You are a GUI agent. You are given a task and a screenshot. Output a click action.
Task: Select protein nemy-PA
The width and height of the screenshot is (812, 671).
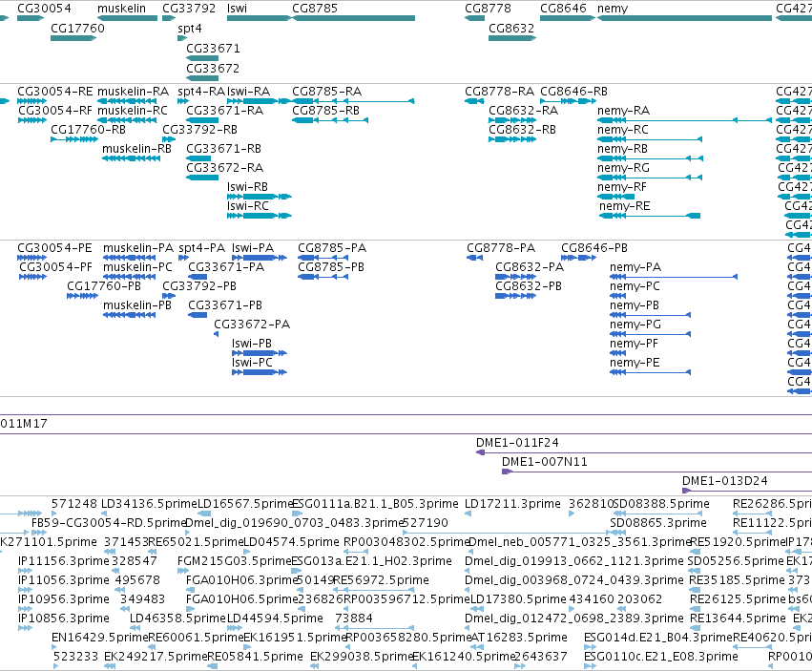635,267
